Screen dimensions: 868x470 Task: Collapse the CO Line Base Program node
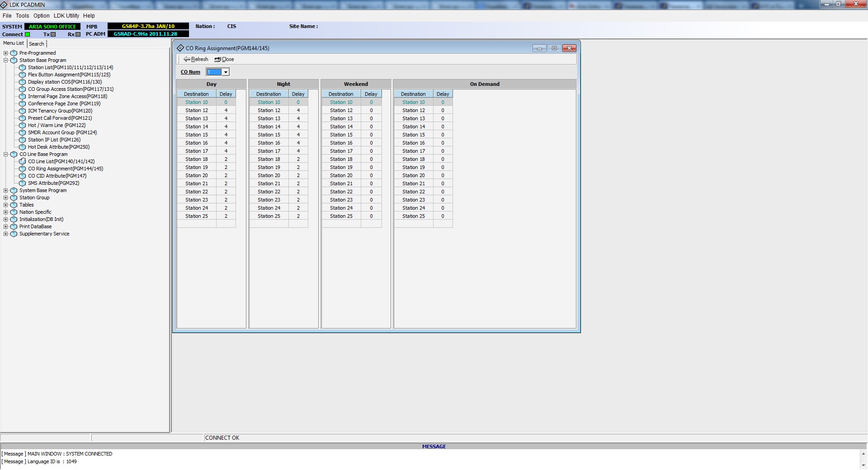pos(6,154)
